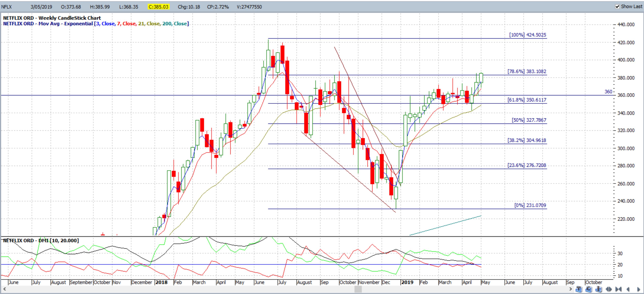Click the horizontal scrollbar thumb
The height and width of the screenshot is (294, 644).
coord(358,289)
